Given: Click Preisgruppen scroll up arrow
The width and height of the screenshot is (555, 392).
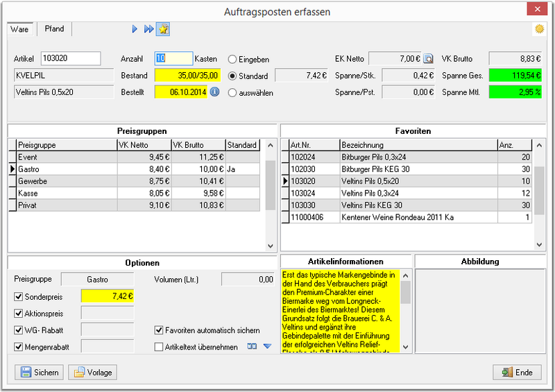Looking at the screenshot, I should (271, 145).
